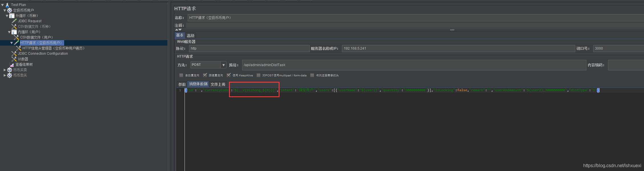Click the JSON text in the body editor

pyautogui.click(x=392, y=90)
